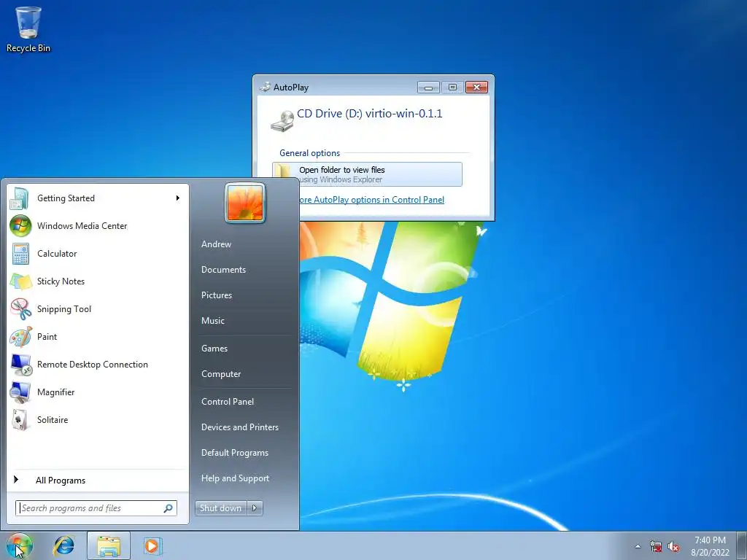
Task: Click the Windows Media Center label
Action: 82,226
